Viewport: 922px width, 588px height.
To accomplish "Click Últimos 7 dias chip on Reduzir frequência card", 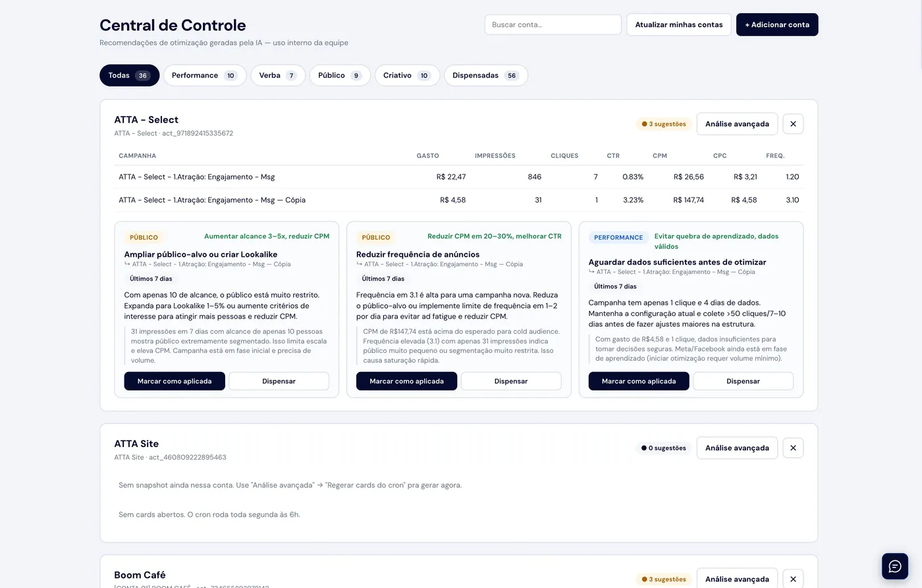I will click(383, 279).
